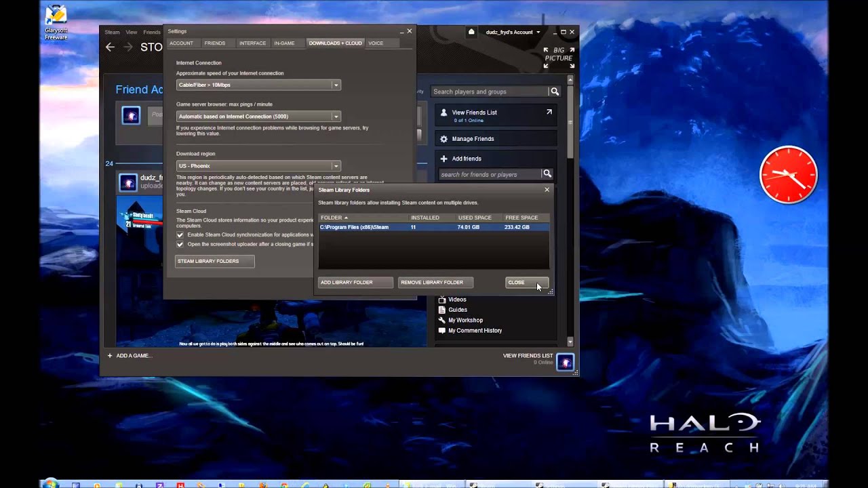
Task: Open the Videos link
Action: (457, 300)
